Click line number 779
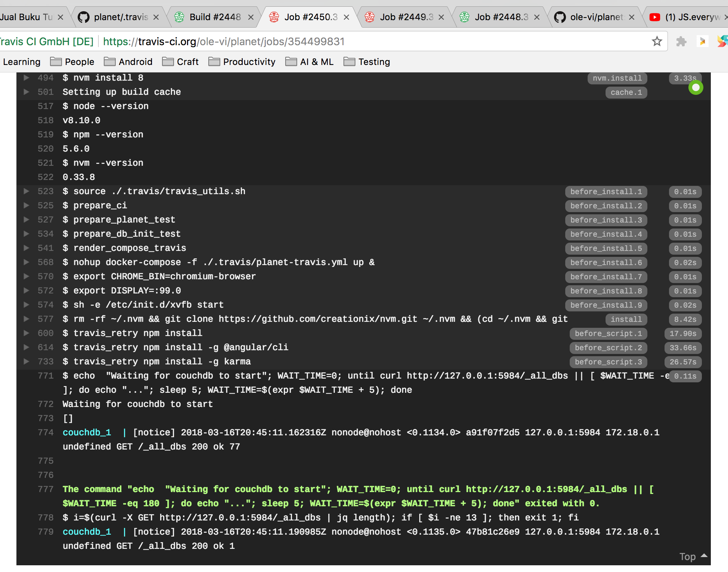This screenshot has width=728, height=572. (46, 532)
